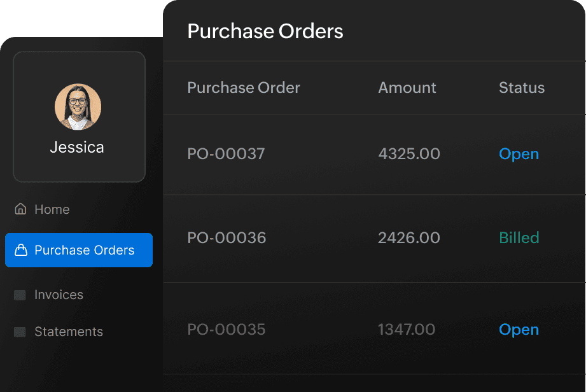The image size is (586, 392).
Task: Select Purchase Orders in sidebar
Action: coord(84,250)
